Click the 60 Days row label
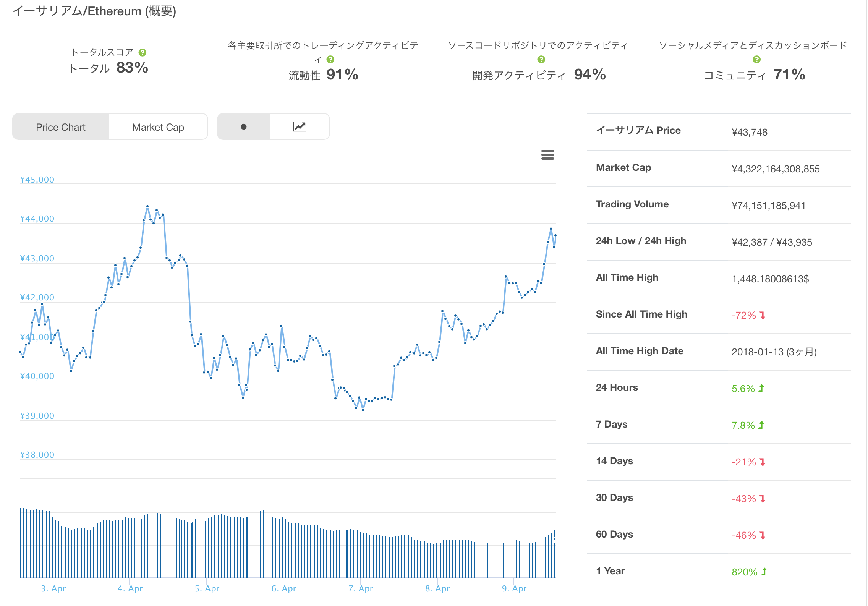This screenshot has height=606, width=868. tap(614, 534)
